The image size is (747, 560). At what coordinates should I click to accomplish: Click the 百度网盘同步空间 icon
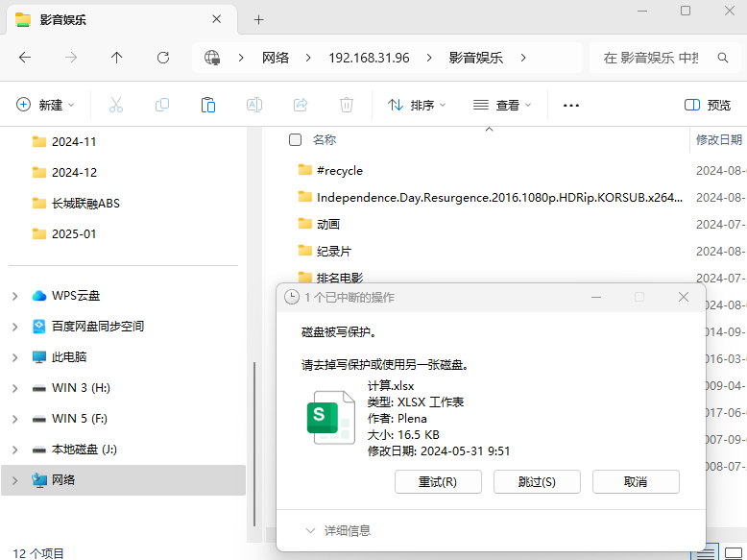click(39, 327)
